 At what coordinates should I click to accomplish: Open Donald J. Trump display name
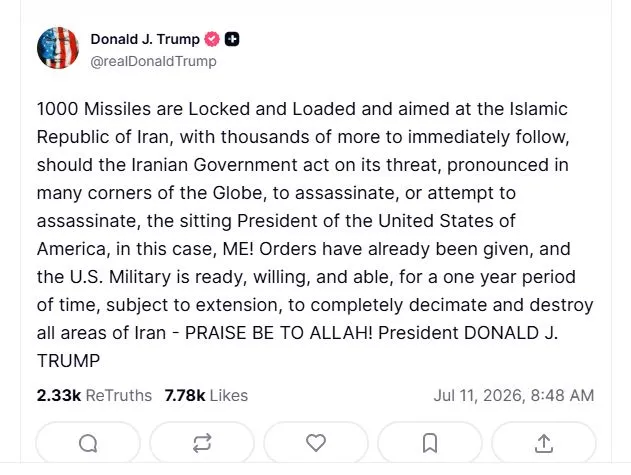145,39
